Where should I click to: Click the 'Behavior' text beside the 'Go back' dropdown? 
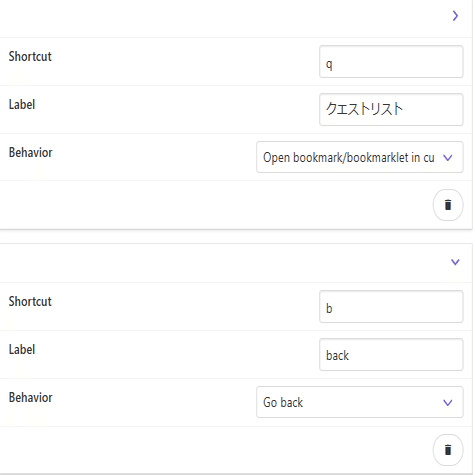click(30, 397)
